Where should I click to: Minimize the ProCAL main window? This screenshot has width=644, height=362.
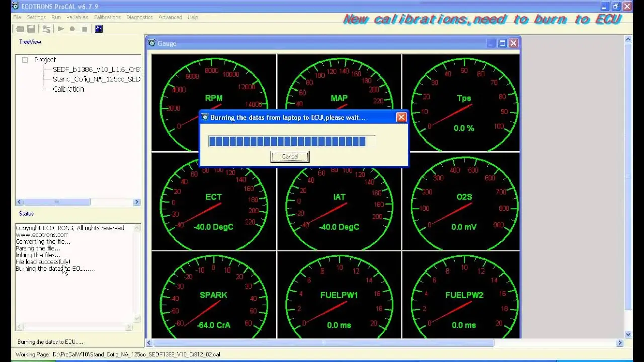pos(605,6)
